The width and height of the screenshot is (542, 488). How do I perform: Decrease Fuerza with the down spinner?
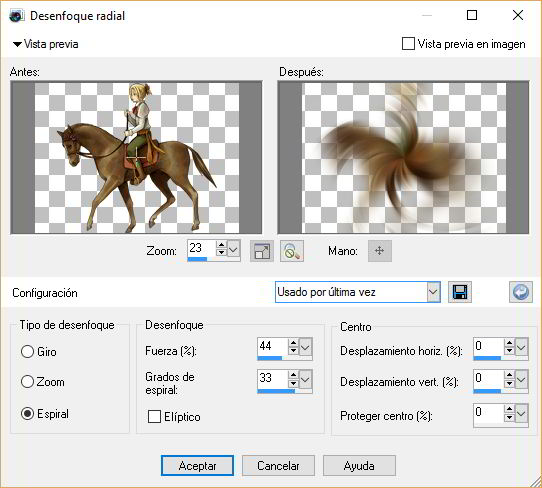[293, 350]
